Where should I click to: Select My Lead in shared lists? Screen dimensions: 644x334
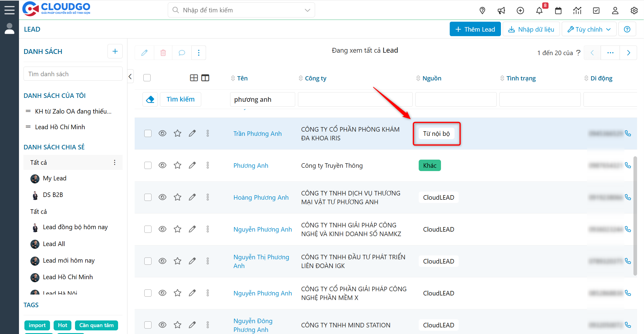pos(55,178)
